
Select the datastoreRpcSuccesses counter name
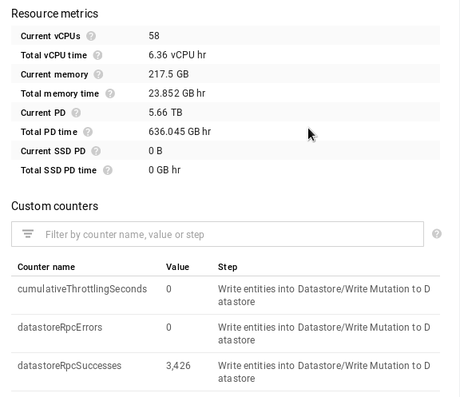coord(69,366)
